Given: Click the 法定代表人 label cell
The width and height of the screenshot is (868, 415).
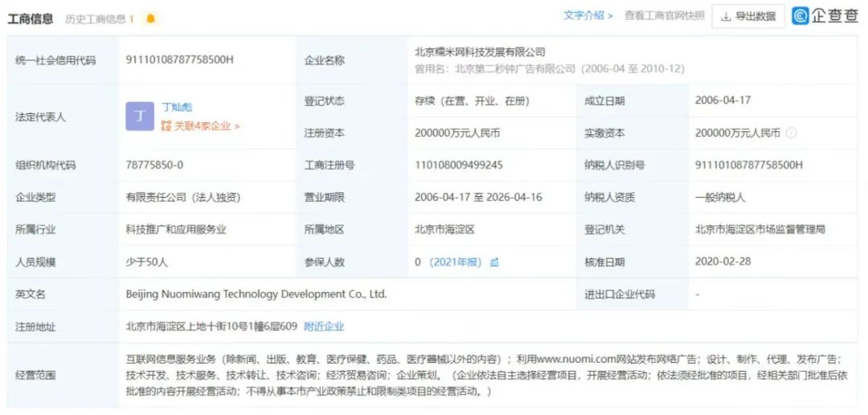Looking at the screenshot, I should tap(63, 117).
